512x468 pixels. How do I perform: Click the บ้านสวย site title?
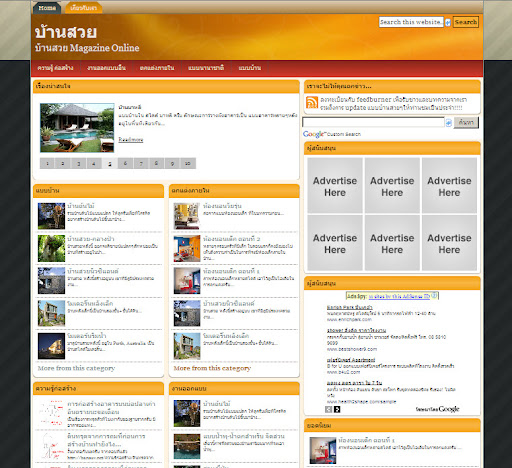pyautogui.click(x=66, y=32)
